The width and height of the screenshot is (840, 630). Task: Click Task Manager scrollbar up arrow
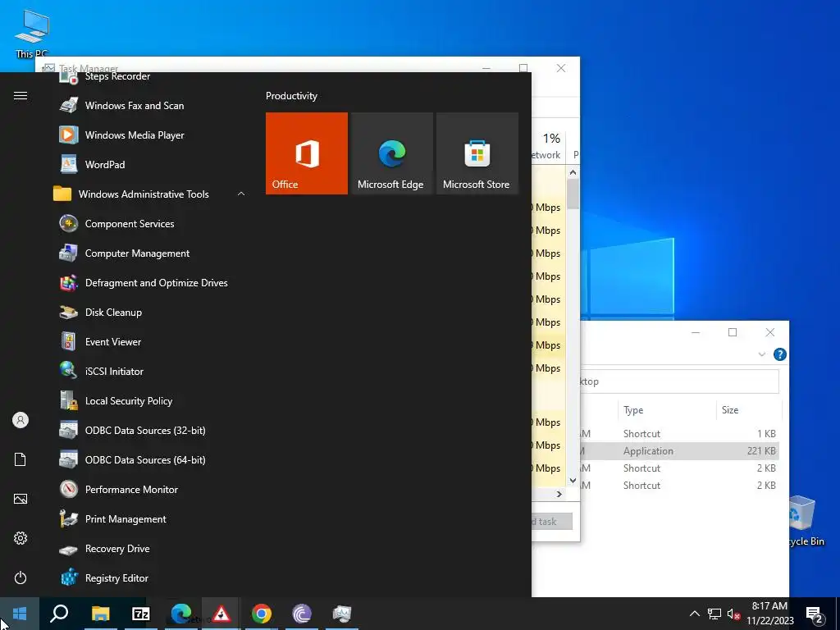(573, 172)
